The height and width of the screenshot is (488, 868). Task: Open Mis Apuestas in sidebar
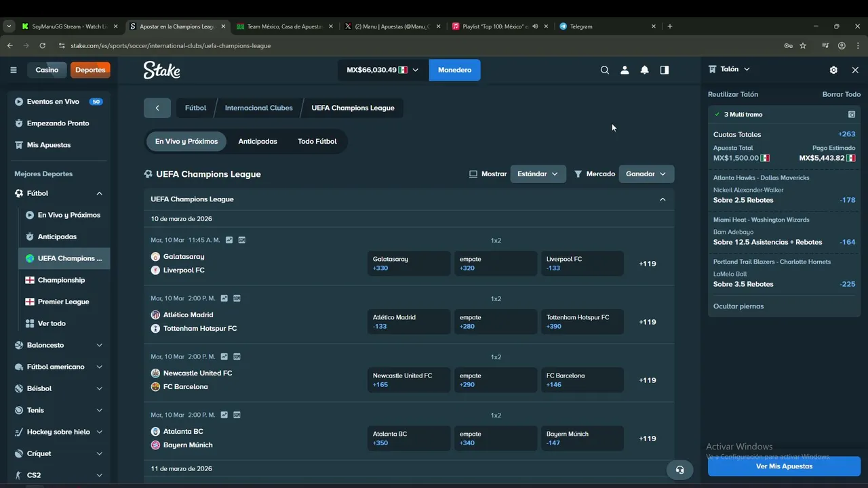(59, 145)
